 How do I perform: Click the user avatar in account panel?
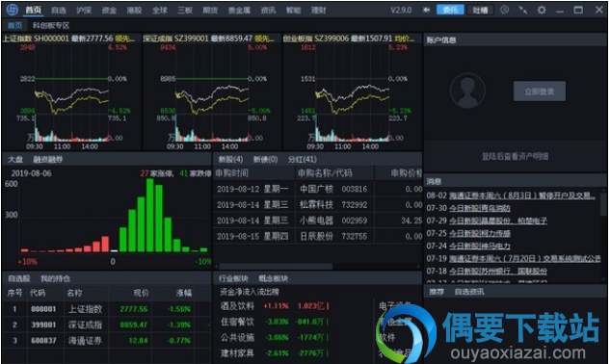(467, 91)
